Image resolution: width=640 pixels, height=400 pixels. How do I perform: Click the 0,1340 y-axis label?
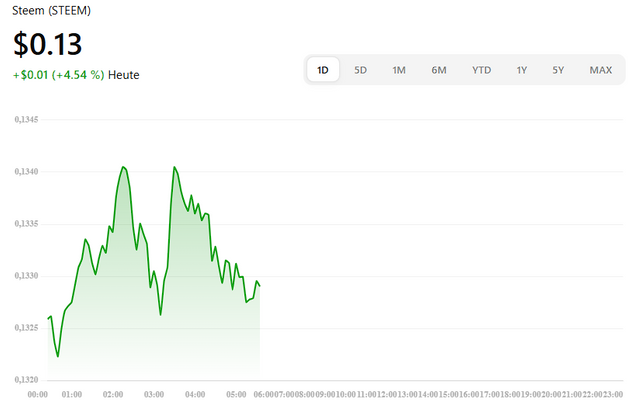tap(26, 172)
